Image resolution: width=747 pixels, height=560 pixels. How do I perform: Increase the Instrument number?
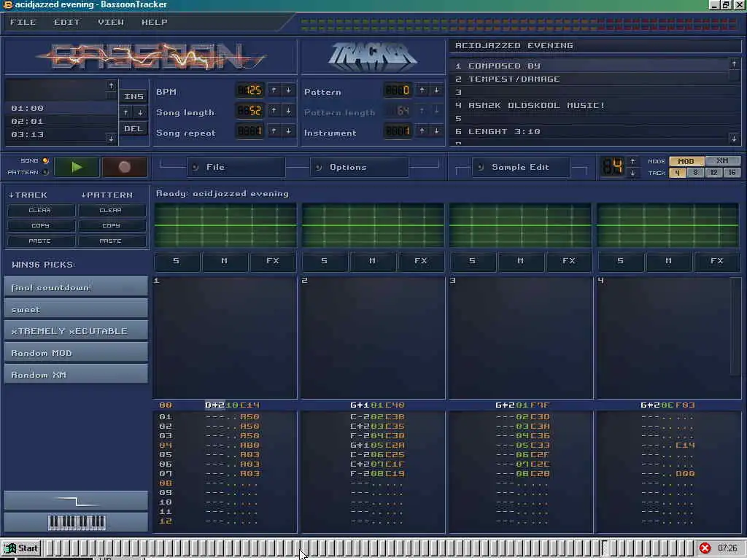[422, 131]
